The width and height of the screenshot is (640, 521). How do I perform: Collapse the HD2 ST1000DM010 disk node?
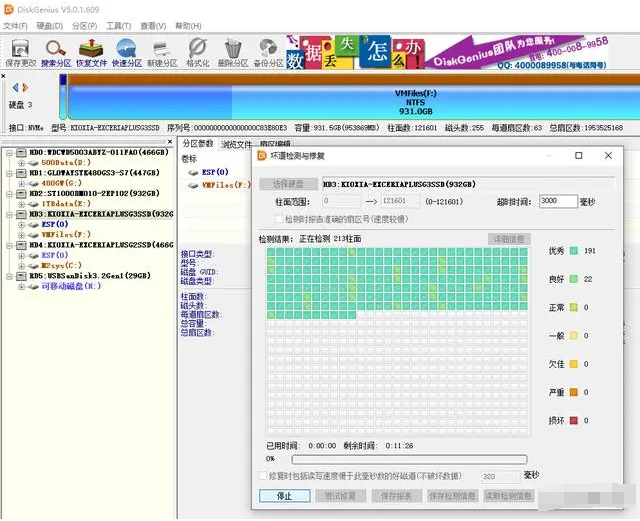pos(9,194)
